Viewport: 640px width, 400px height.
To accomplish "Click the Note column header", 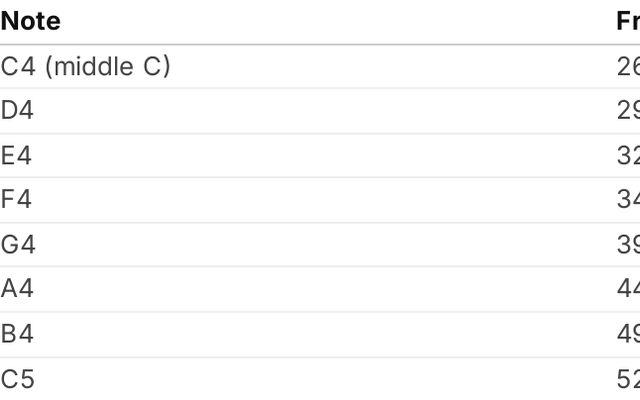I will click(31, 20).
